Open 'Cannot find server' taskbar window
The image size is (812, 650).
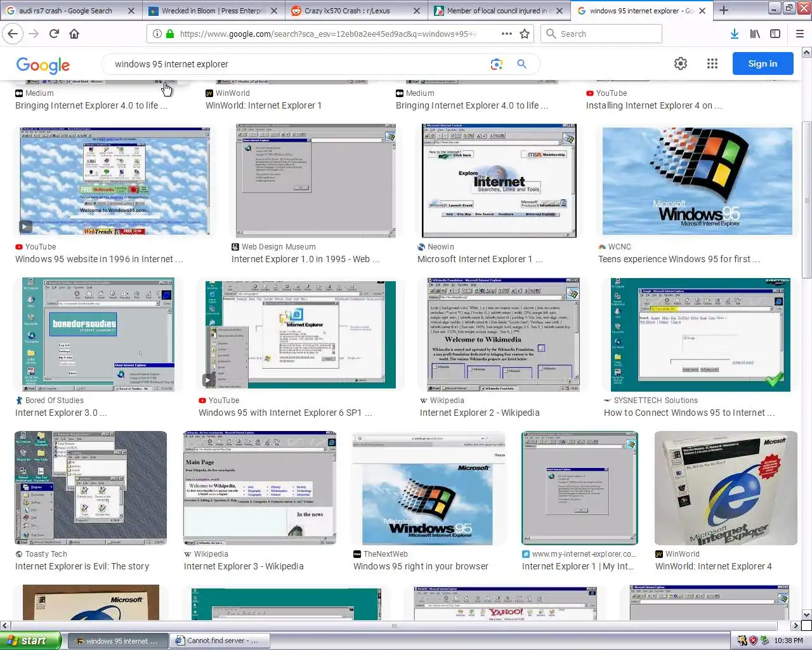tap(221, 640)
